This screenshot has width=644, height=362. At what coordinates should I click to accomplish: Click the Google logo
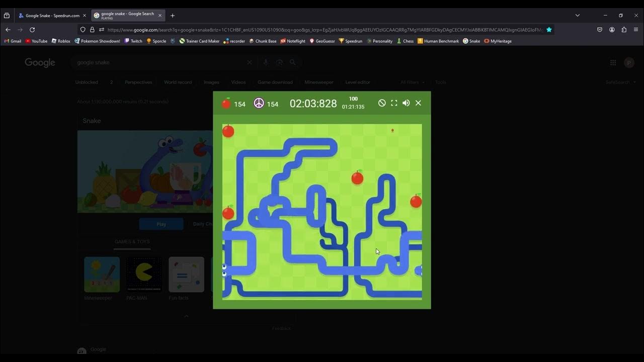point(40,63)
